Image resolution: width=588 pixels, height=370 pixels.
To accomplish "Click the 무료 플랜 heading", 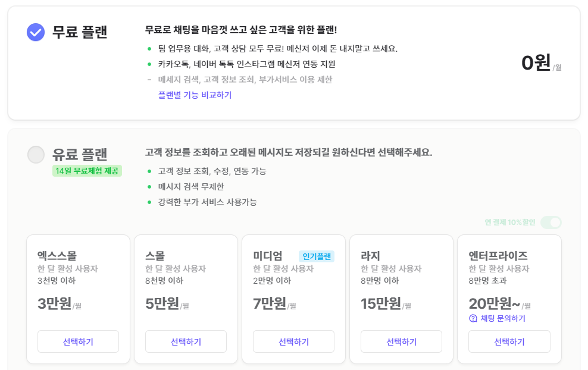I will click(80, 32).
